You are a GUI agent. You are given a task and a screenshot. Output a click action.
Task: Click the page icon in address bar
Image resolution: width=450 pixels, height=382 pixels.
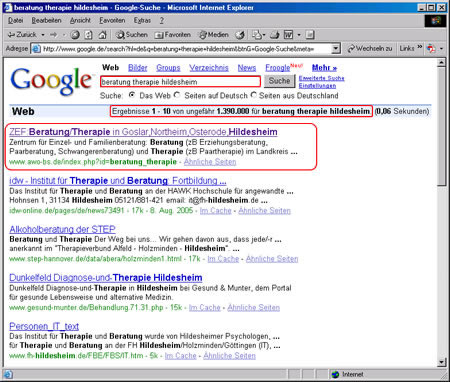pos(36,49)
